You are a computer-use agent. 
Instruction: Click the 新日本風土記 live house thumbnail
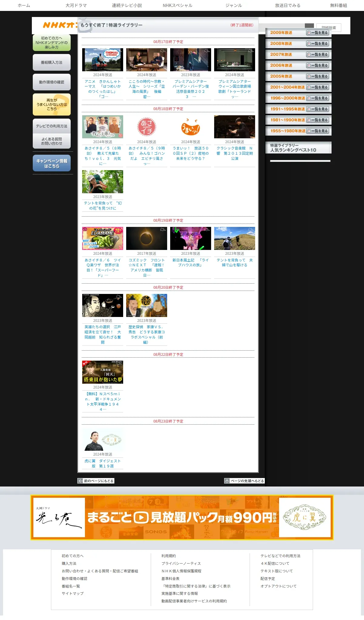click(190, 238)
